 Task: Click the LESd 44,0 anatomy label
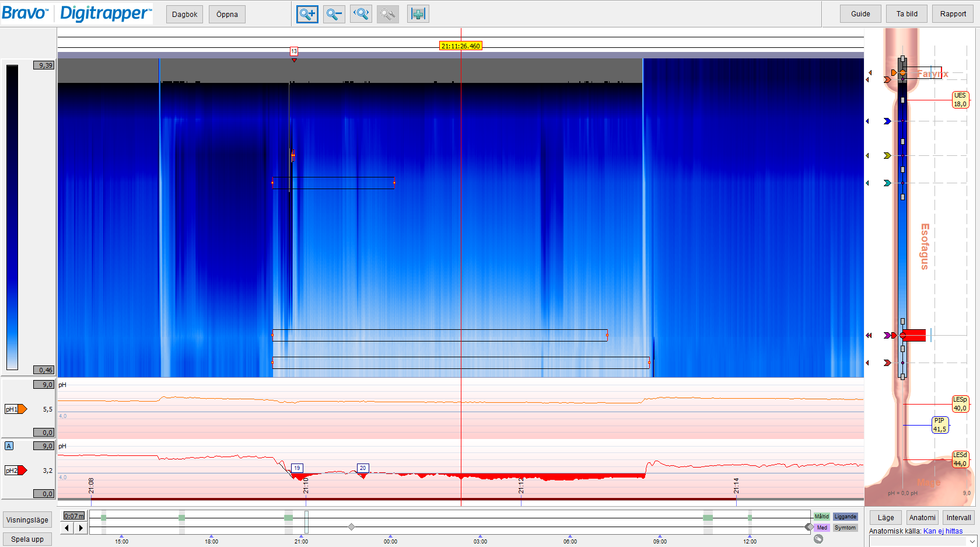pos(960,459)
